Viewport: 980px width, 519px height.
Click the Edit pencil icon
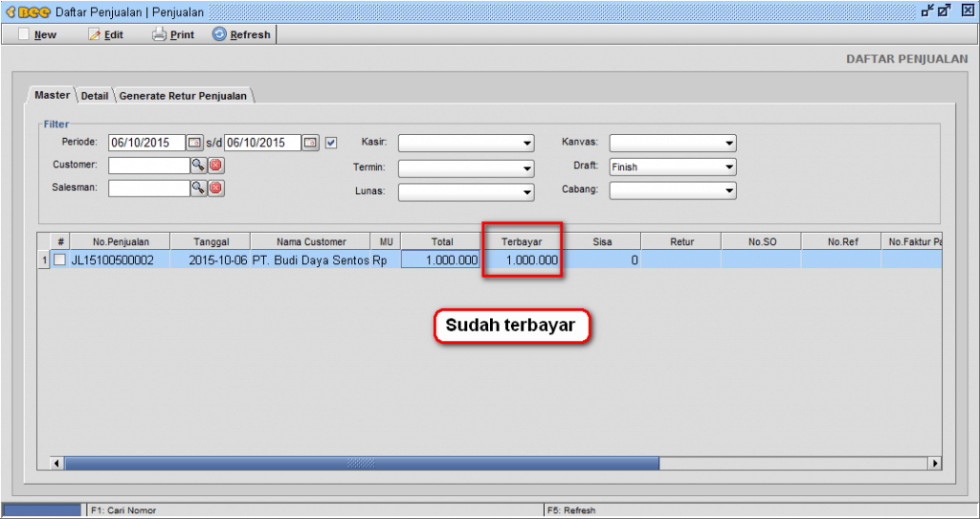coord(94,34)
